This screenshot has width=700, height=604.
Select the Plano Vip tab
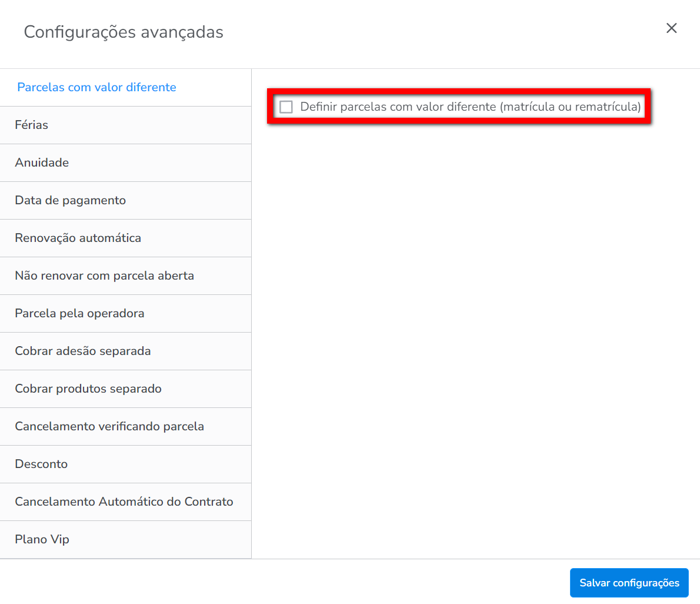42,539
